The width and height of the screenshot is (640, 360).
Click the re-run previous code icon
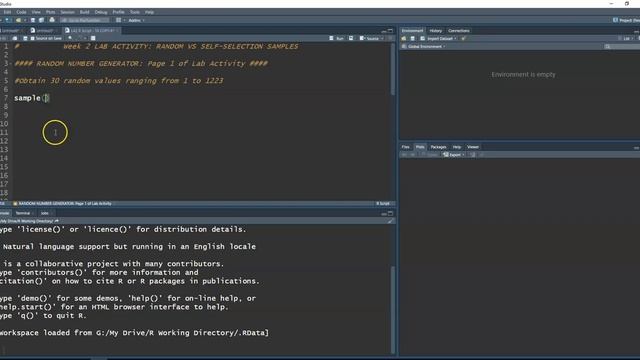point(351,38)
